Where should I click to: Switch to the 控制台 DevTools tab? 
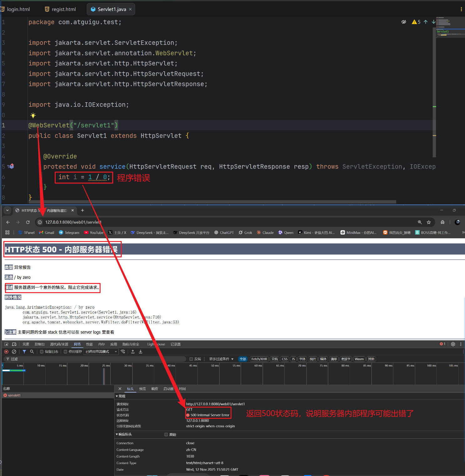[x=39, y=344]
